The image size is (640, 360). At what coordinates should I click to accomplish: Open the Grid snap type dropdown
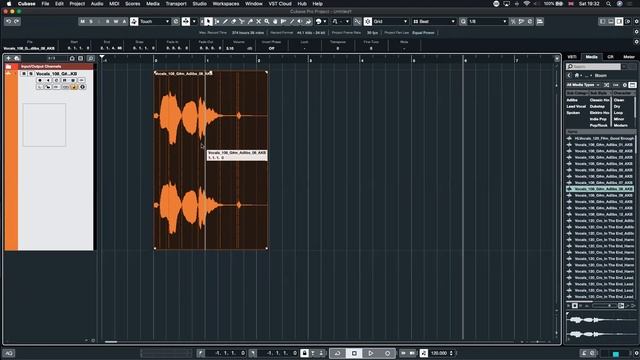point(390,21)
